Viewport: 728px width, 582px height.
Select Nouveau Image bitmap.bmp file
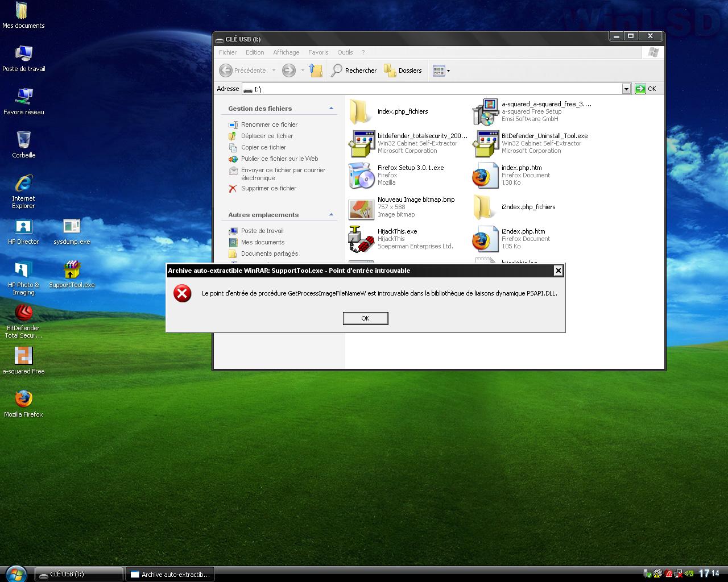[x=402, y=207]
